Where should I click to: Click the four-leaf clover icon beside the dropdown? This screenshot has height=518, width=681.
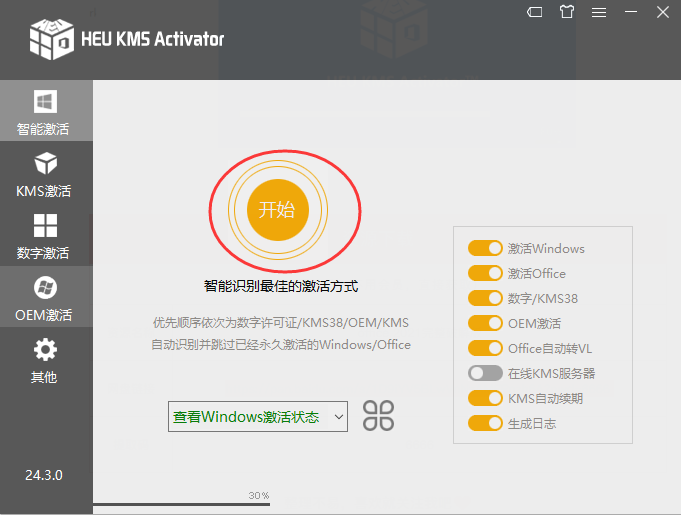[378, 416]
